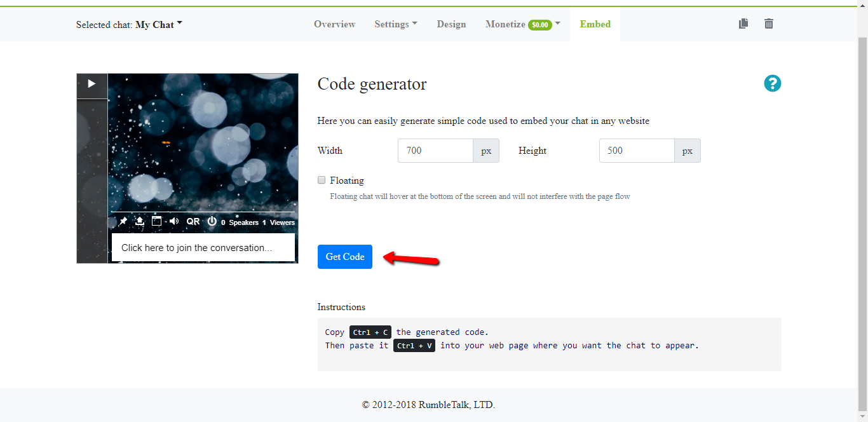Go to the Design tab
The width and height of the screenshot is (868, 422).
point(451,24)
